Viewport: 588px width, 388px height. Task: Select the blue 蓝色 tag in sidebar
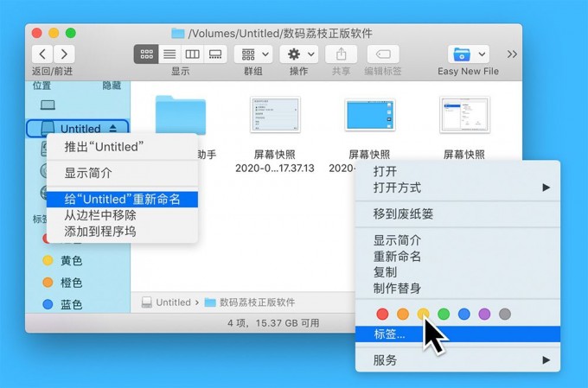[x=62, y=304]
